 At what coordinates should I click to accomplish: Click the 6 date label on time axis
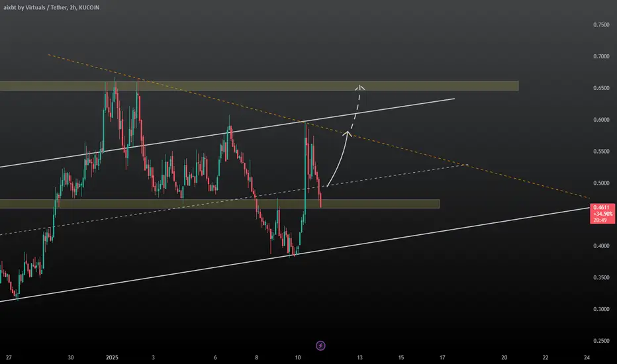[215, 357]
